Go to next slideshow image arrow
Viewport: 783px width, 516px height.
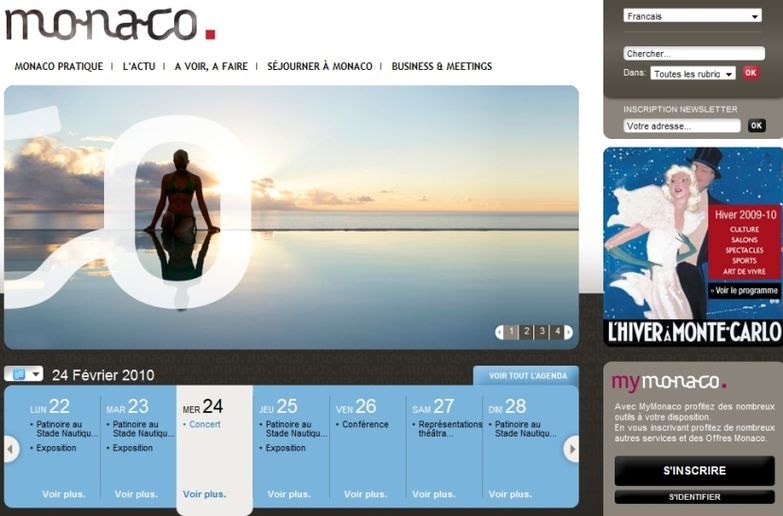568,332
